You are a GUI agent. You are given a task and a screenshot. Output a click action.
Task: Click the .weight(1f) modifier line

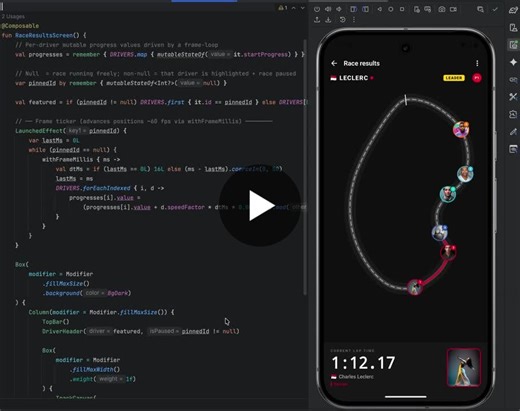point(102,379)
